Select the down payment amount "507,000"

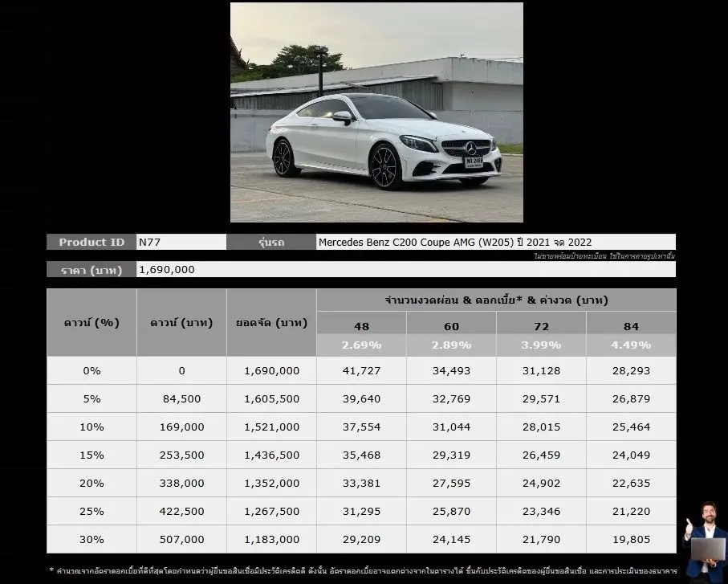pyautogui.click(x=181, y=539)
